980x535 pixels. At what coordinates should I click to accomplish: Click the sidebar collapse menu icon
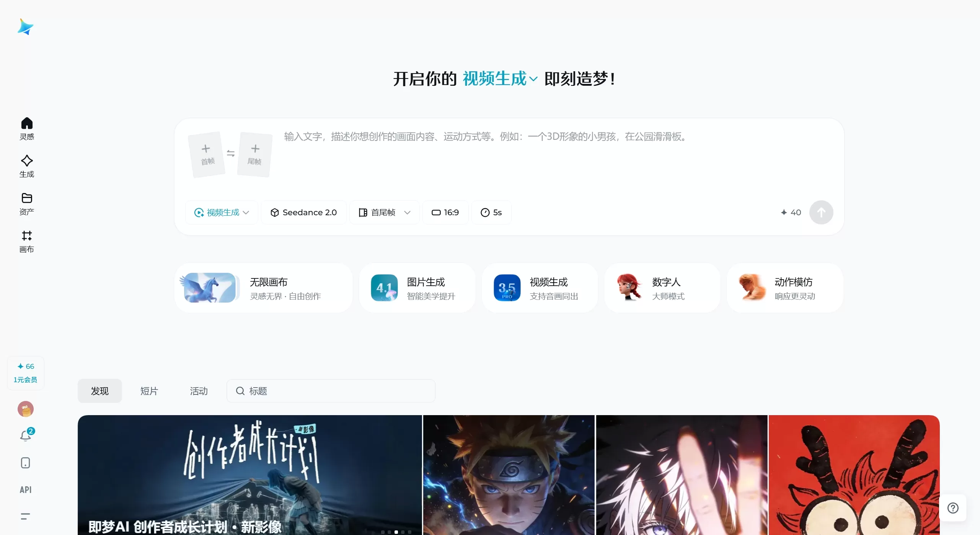(25, 516)
